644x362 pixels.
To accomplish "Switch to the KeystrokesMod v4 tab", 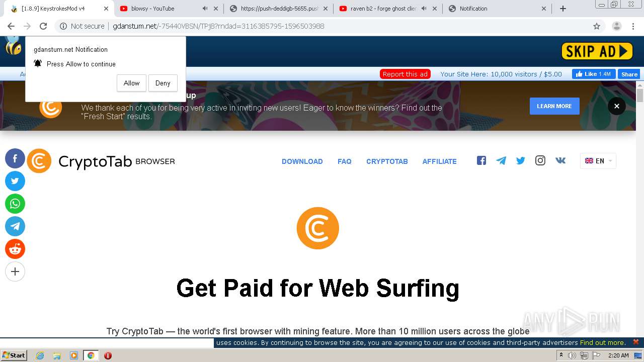I will (58, 9).
